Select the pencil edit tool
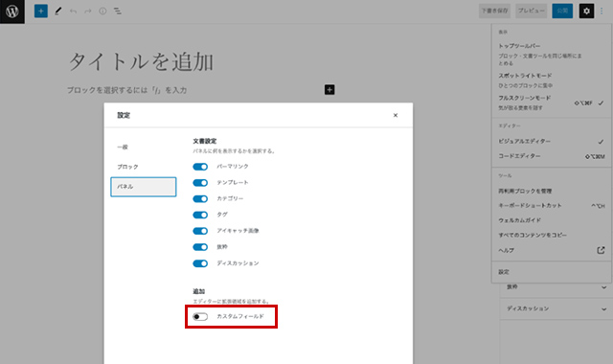613x364 pixels. tap(58, 11)
